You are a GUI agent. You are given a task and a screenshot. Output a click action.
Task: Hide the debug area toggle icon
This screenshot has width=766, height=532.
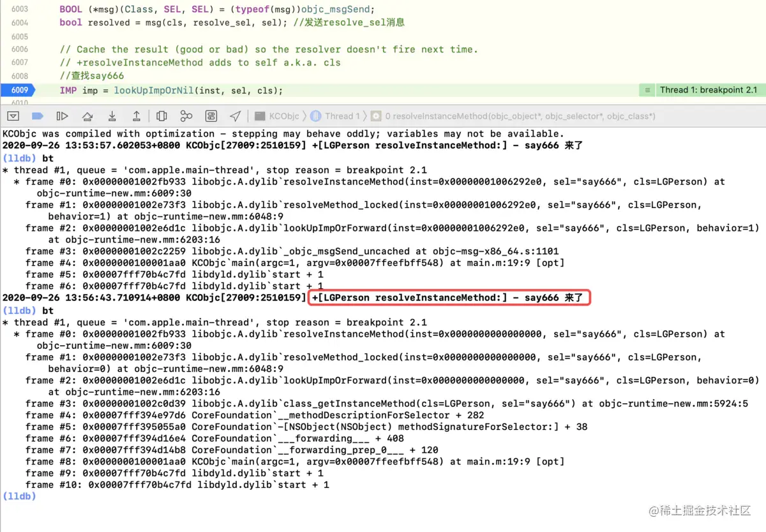(13, 116)
